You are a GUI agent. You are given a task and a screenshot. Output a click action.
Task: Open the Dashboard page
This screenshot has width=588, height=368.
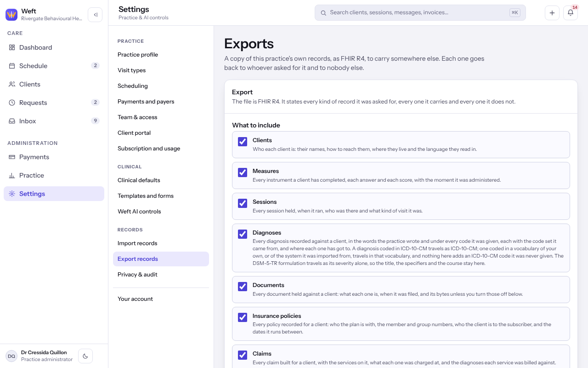tap(54, 47)
